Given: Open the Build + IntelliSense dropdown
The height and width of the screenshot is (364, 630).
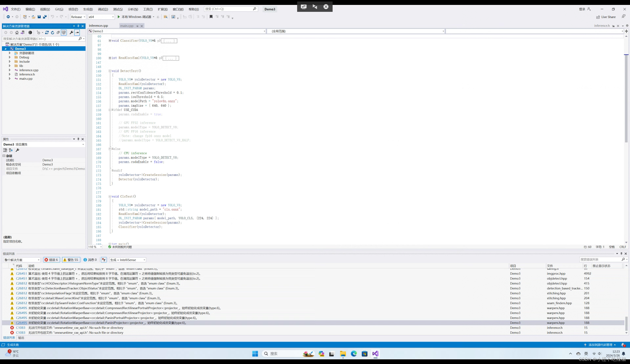Looking at the screenshot, I should click(128, 260).
